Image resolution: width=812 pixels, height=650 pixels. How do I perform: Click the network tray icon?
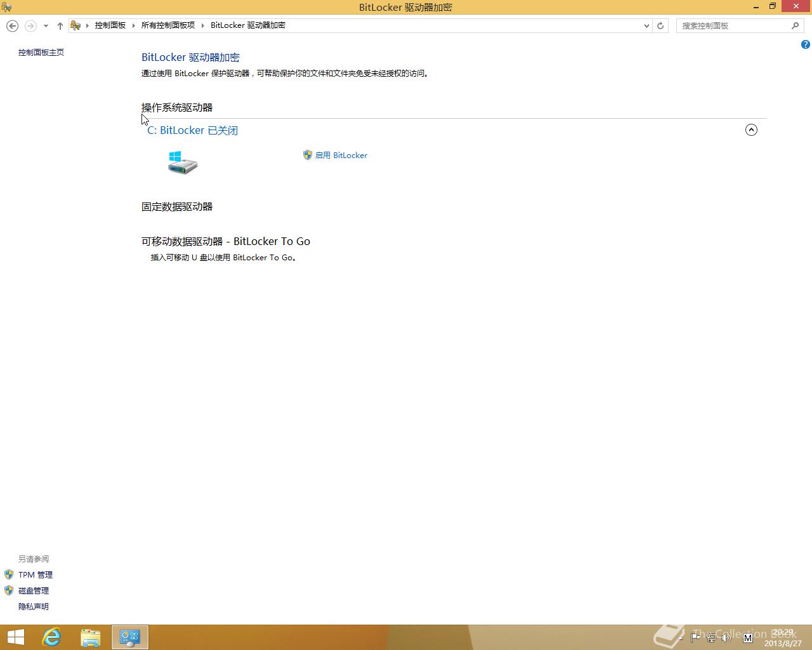[x=711, y=637]
